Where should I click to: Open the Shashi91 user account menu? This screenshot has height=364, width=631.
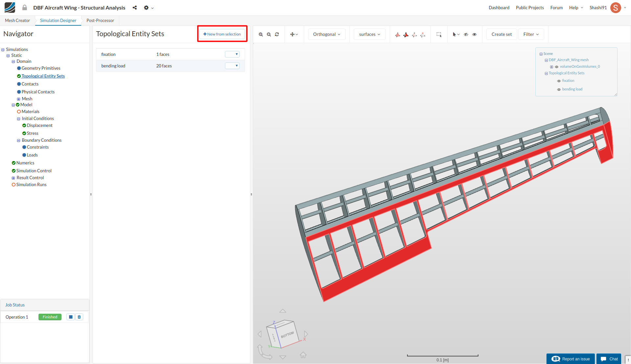coord(608,8)
